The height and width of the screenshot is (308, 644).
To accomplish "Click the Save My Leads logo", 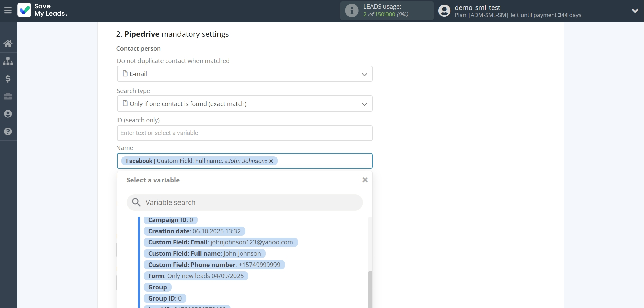I will coord(42,10).
